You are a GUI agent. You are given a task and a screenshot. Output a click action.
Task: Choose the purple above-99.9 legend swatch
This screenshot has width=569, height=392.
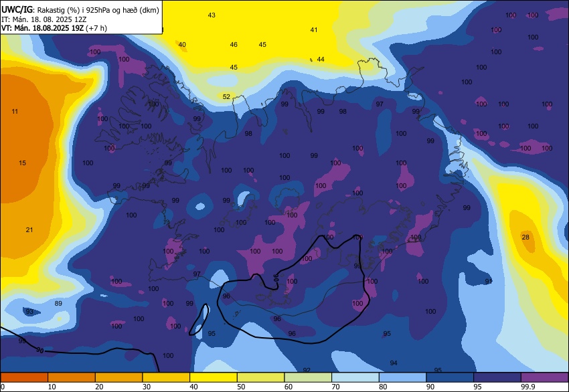click(x=545, y=377)
